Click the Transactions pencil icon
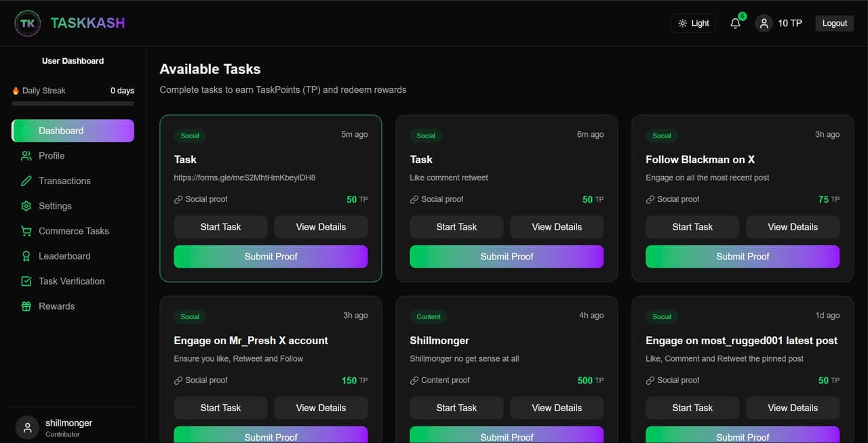This screenshot has height=443, width=868. click(x=26, y=181)
